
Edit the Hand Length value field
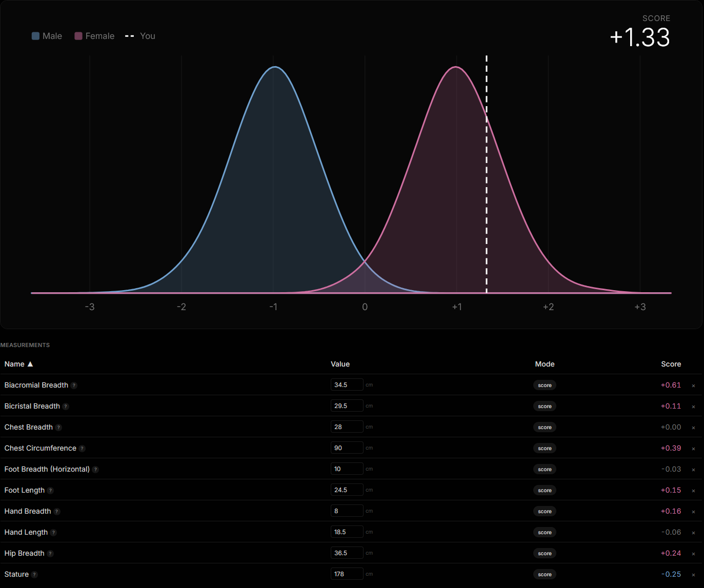tap(347, 532)
